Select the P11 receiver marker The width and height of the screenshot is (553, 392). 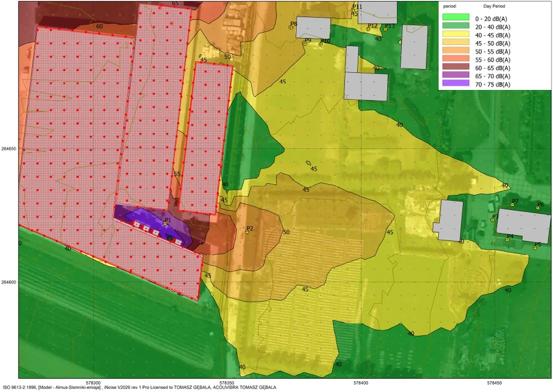(x=353, y=11)
